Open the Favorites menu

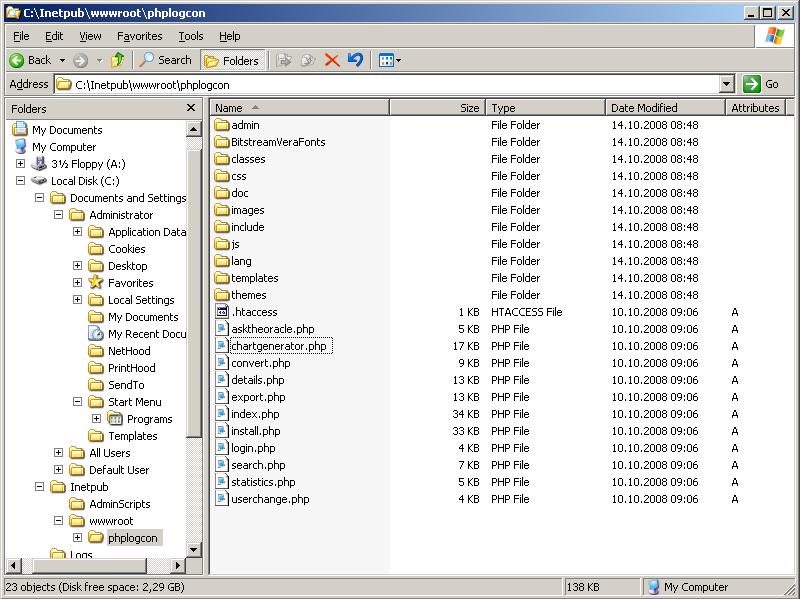click(x=139, y=36)
